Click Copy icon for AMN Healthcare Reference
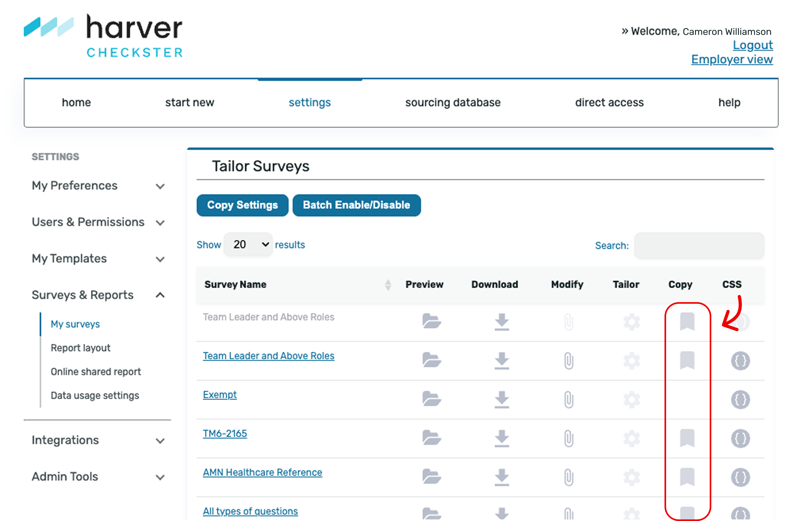 pyautogui.click(x=687, y=477)
